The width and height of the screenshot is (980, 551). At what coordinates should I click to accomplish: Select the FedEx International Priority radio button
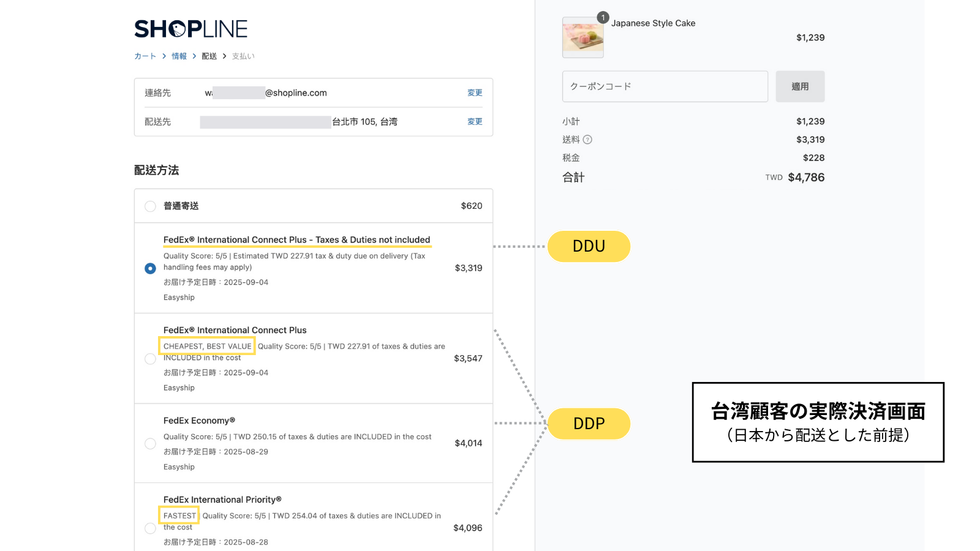(x=150, y=528)
